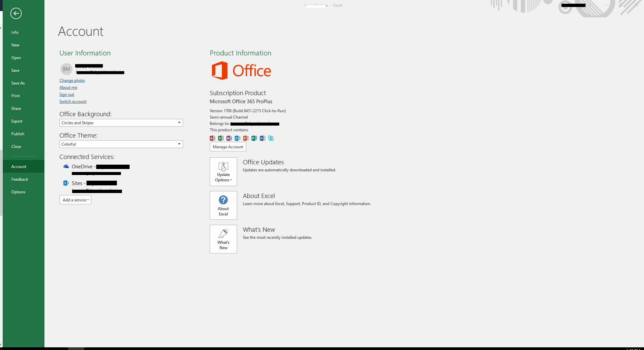The image size is (644, 350).
Task: Click the Excel product icon
Action: [x=221, y=138]
